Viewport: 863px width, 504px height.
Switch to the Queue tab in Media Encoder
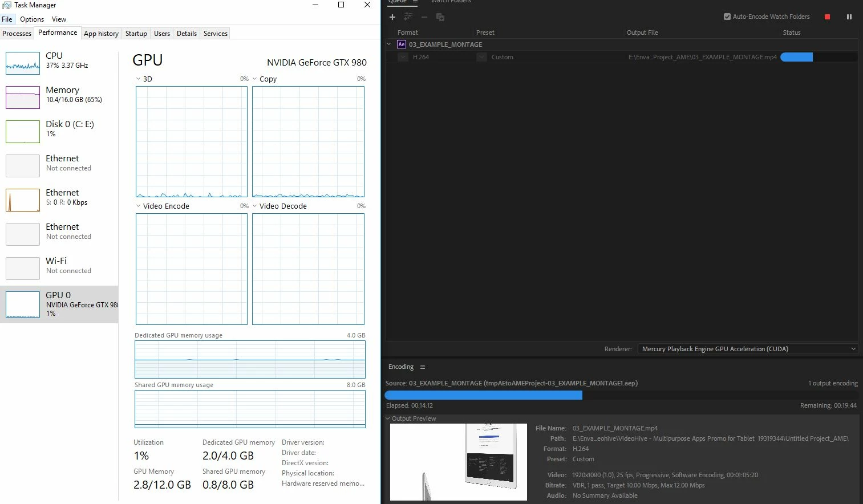click(x=398, y=2)
